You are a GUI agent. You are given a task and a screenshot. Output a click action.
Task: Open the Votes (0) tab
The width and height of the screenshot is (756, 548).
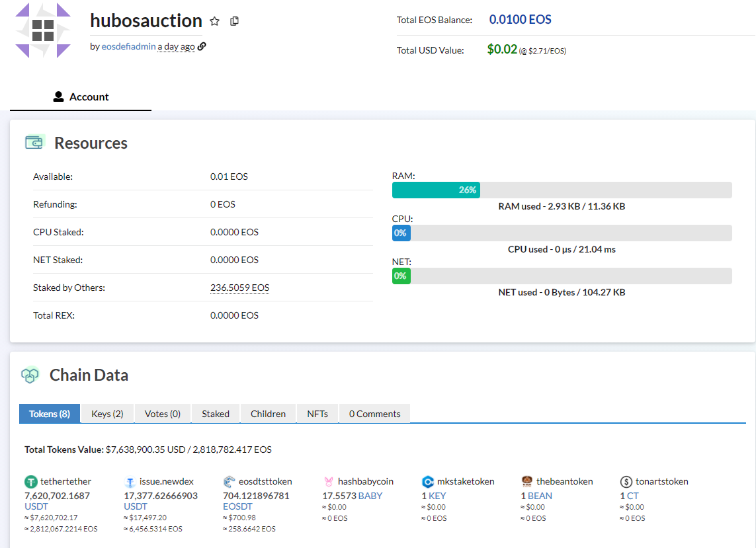162,414
